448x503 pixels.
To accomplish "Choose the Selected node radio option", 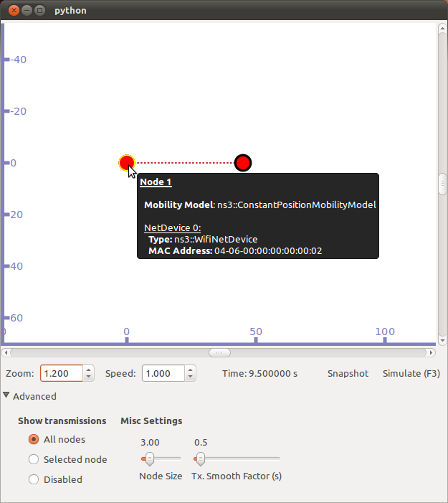I will coord(34,459).
